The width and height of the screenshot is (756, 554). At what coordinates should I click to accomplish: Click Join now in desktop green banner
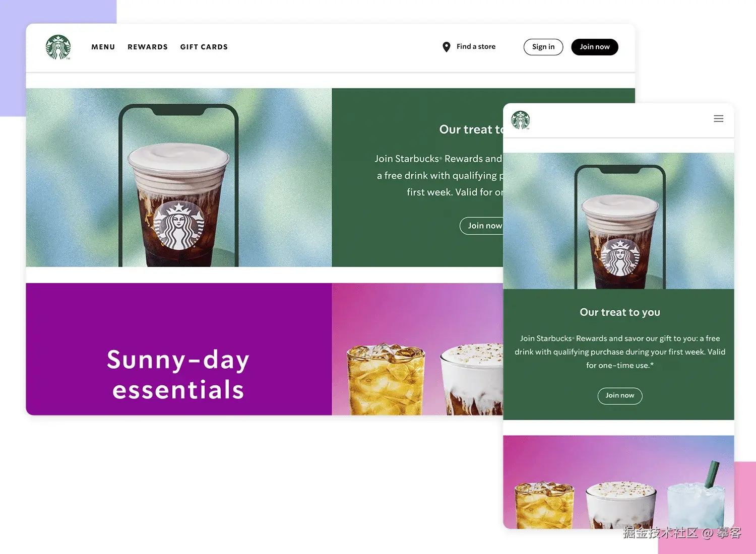pyautogui.click(x=482, y=226)
